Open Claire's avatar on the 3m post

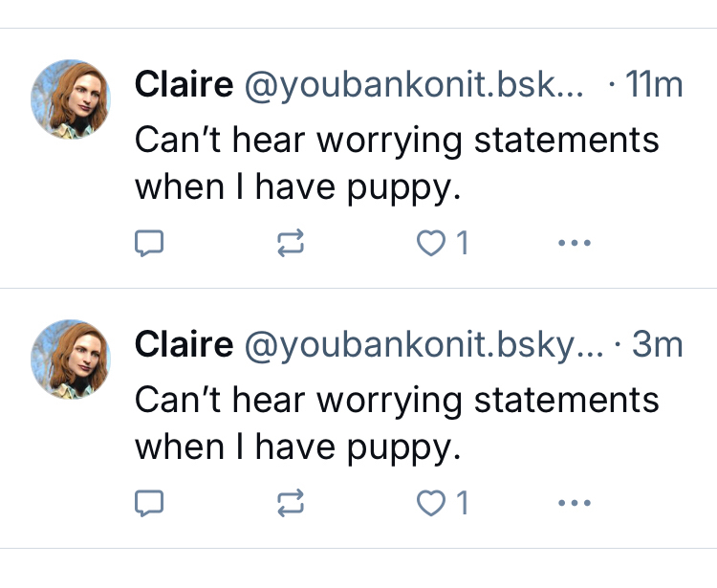coord(73,359)
